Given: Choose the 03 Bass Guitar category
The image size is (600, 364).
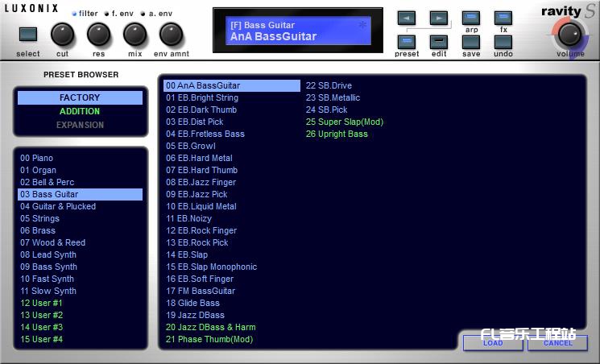Looking at the screenshot, I should tap(80, 194).
